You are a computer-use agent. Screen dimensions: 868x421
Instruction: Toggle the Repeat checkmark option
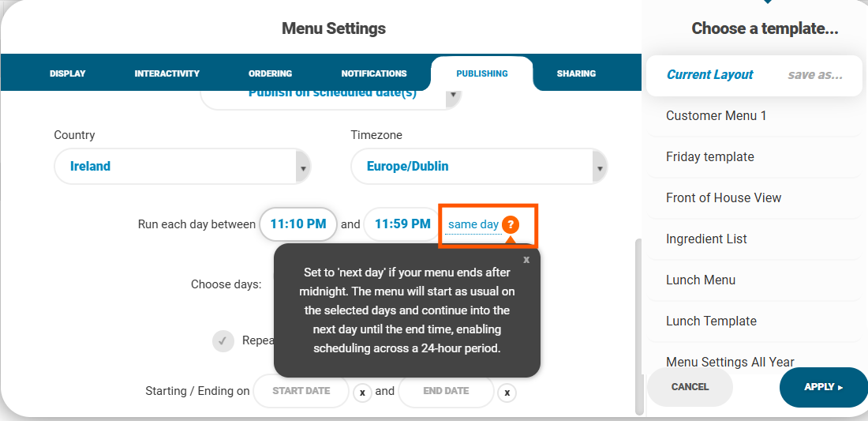pos(223,341)
